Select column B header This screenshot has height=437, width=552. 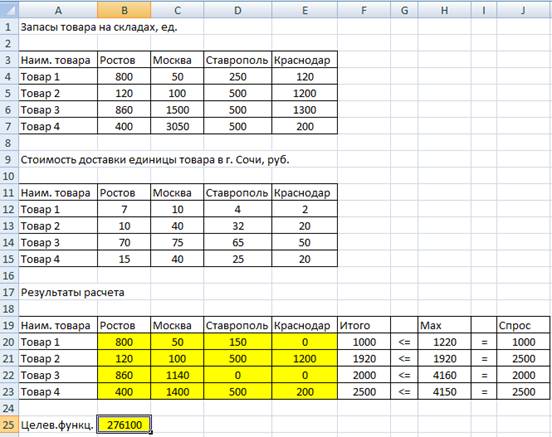pyautogui.click(x=124, y=10)
